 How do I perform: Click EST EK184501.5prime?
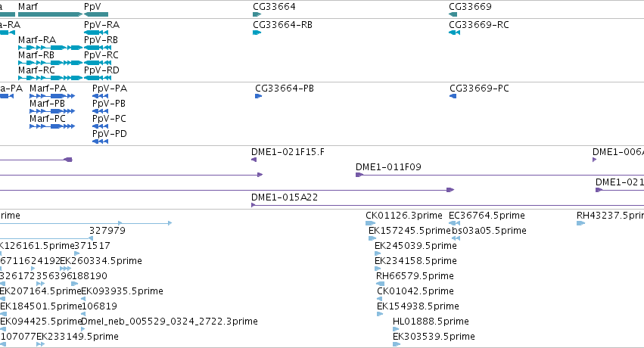click(3, 315)
